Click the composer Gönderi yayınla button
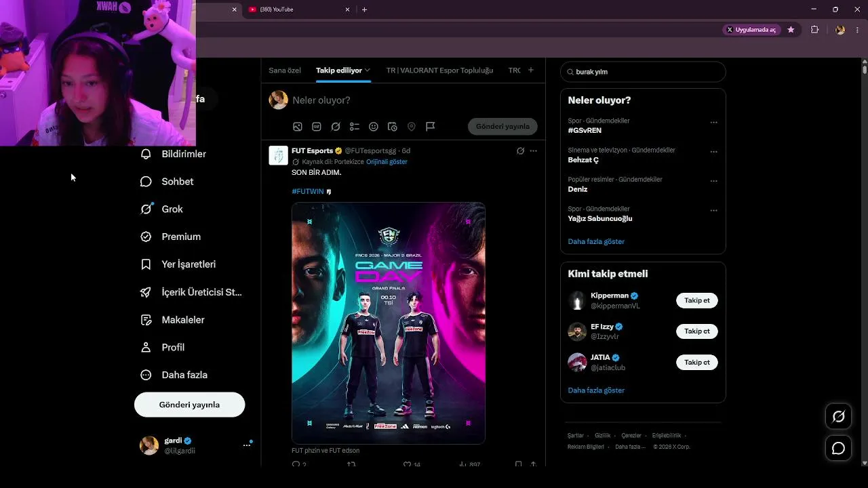868x488 pixels. tap(502, 127)
